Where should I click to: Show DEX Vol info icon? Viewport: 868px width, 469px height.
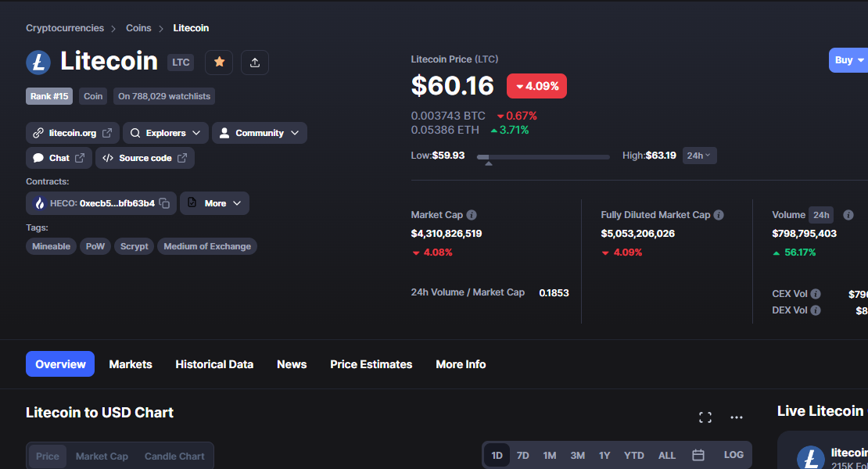click(x=816, y=310)
